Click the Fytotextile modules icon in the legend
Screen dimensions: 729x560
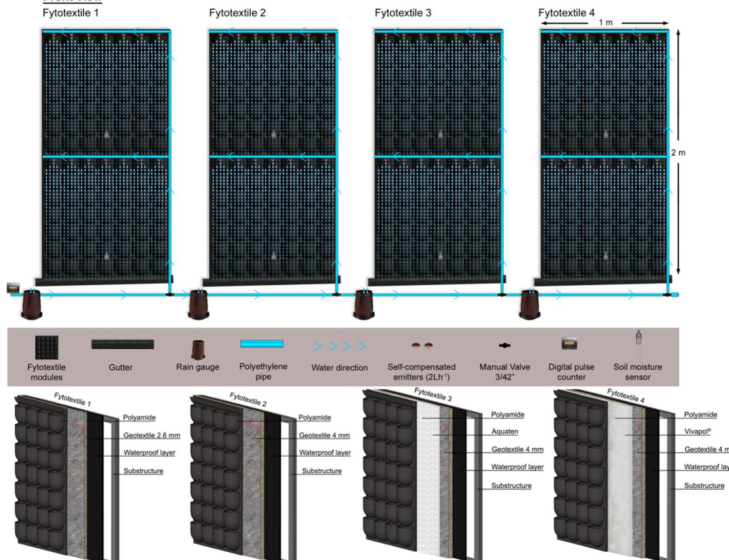pyautogui.click(x=46, y=347)
